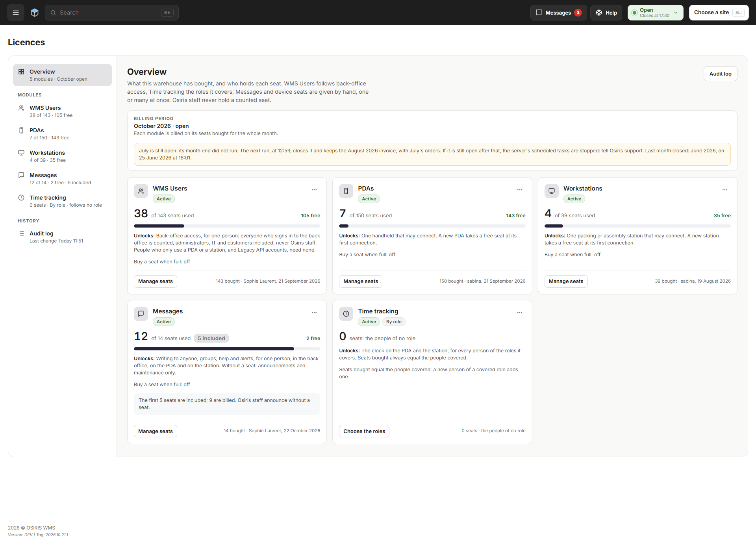Open the hamburger main menu
This screenshot has width=756, height=548.
pyautogui.click(x=16, y=13)
